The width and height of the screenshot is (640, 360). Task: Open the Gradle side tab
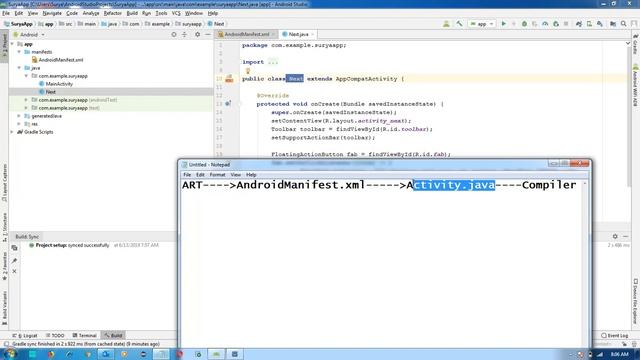[636, 44]
